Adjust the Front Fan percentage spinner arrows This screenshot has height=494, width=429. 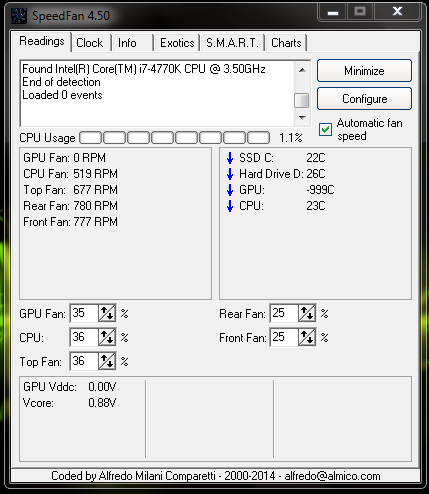307,337
